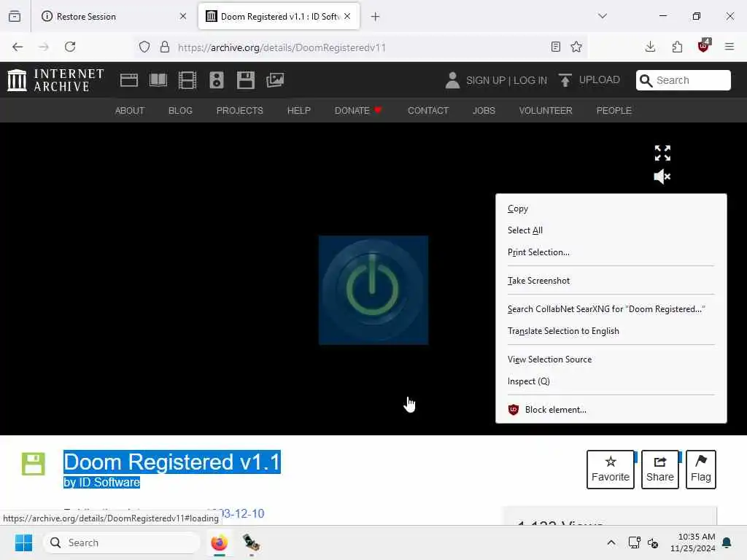
Task: Choose Select All from context menu
Action: 611,230
